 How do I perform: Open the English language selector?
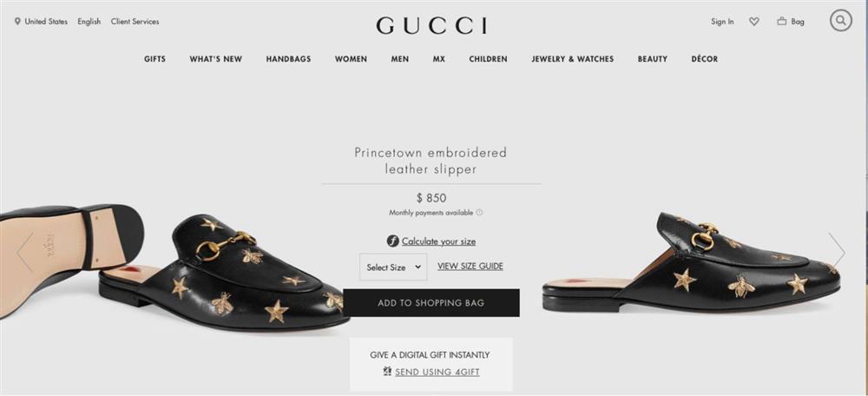[89, 22]
